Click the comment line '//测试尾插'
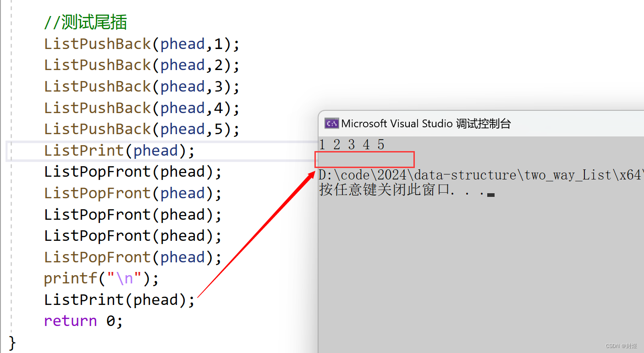644x353 pixels. click(85, 22)
